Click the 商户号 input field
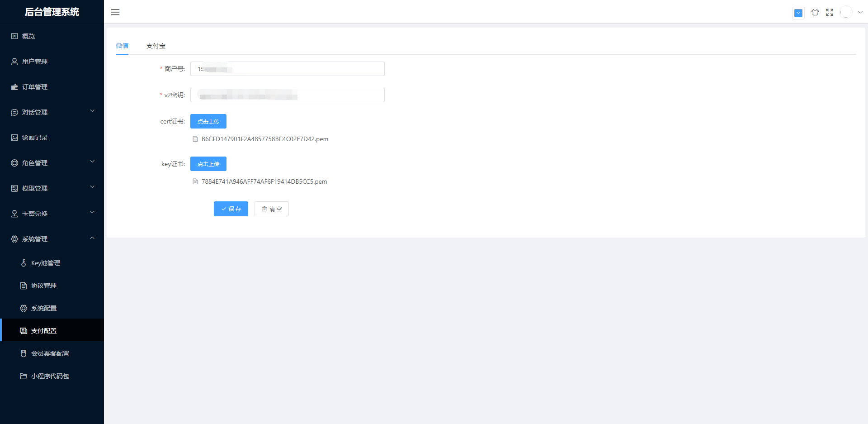This screenshot has width=868, height=424. click(x=287, y=69)
